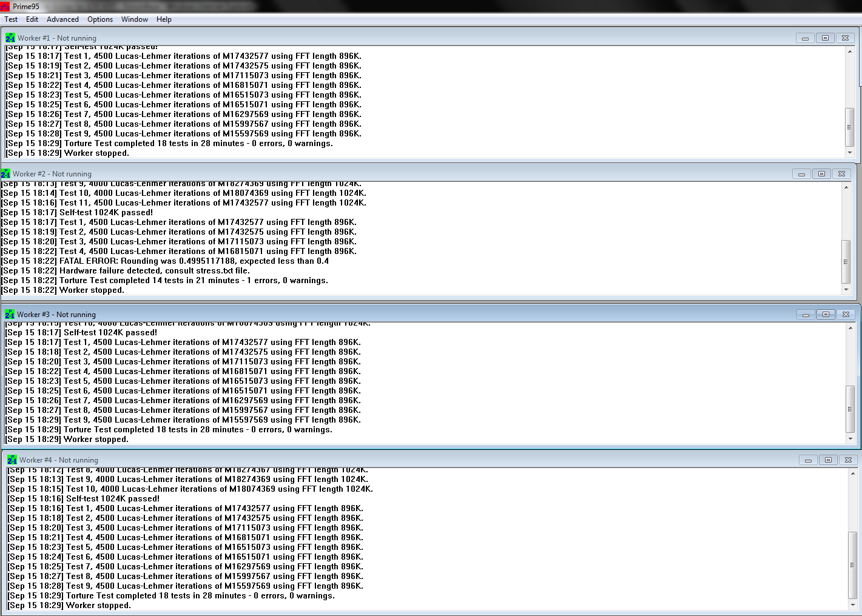The width and height of the screenshot is (862, 616).
Task: Click Worker #4's Test 10 M18074369 line
Action: pyautogui.click(x=190, y=489)
